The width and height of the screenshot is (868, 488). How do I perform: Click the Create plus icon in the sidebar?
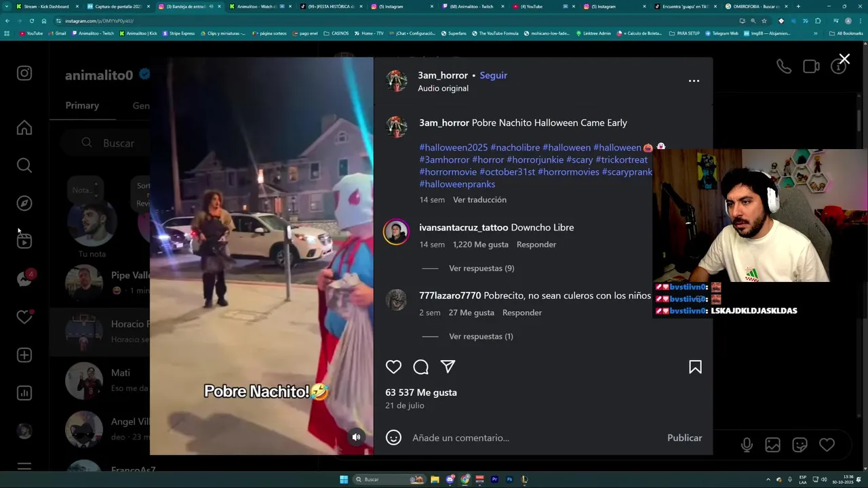coord(24,355)
